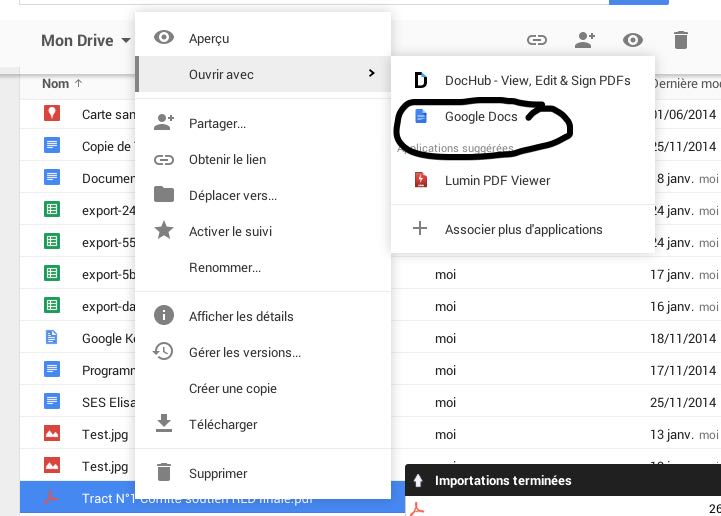721x516 pixels.
Task: Select the export-5b spreadsheet row
Action: (78, 274)
